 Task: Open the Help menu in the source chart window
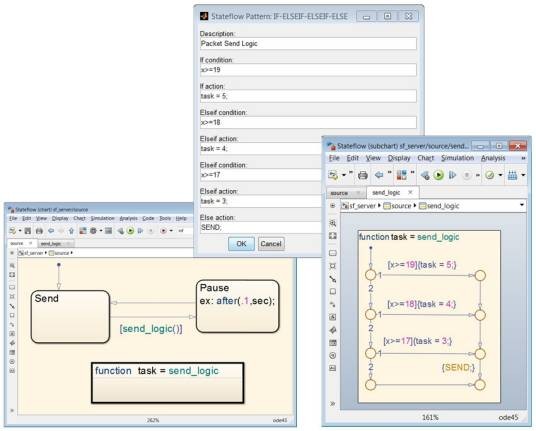181,218
